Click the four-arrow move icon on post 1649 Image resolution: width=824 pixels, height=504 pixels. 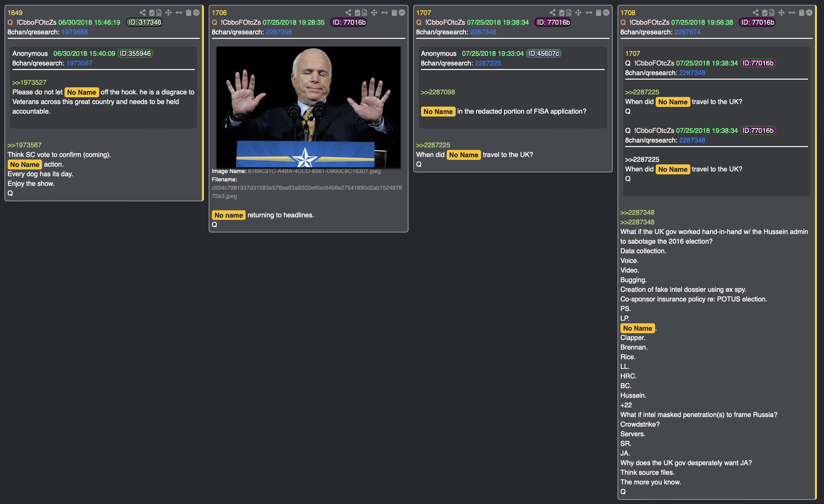click(169, 13)
